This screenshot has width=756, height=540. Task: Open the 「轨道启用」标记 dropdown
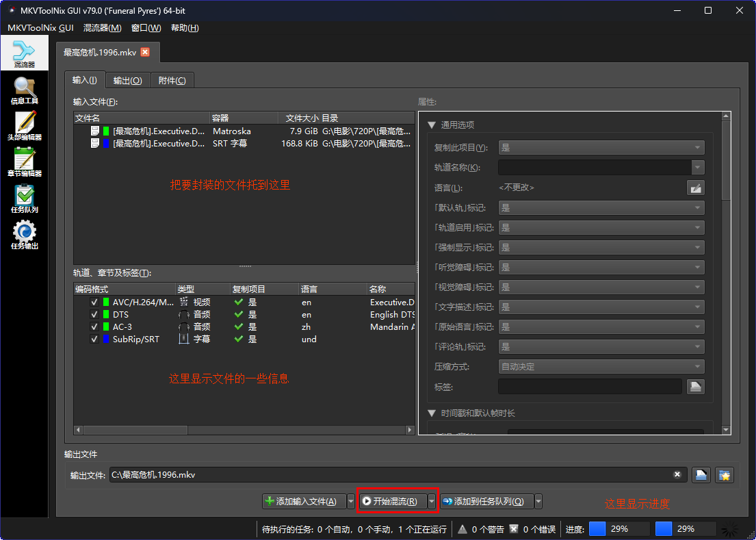click(x=601, y=228)
